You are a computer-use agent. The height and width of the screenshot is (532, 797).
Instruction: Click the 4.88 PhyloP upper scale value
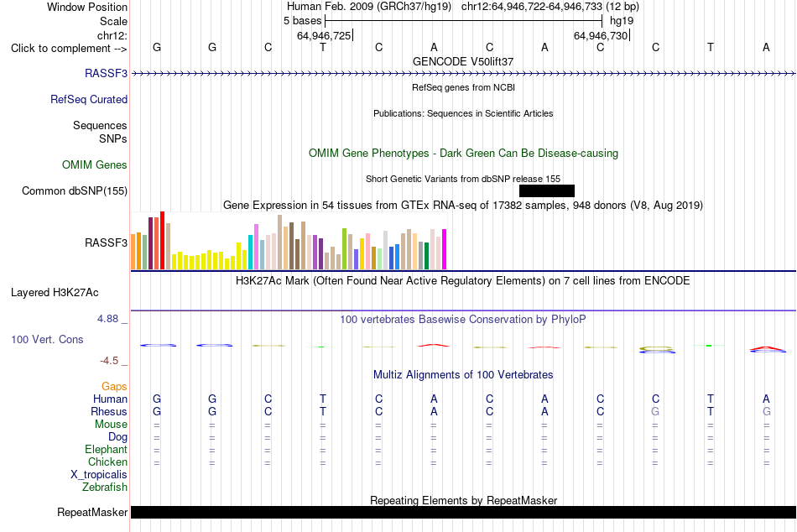(x=107, y=319)
